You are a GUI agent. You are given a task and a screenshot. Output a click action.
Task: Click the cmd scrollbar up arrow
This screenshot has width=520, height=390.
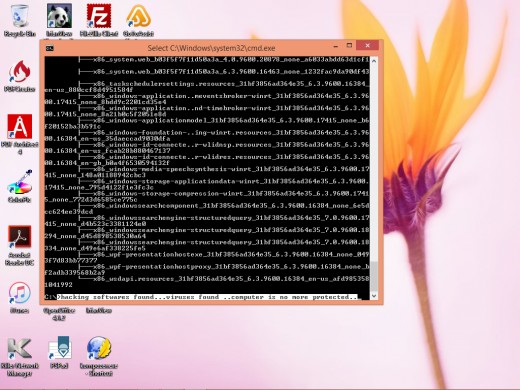374,61
